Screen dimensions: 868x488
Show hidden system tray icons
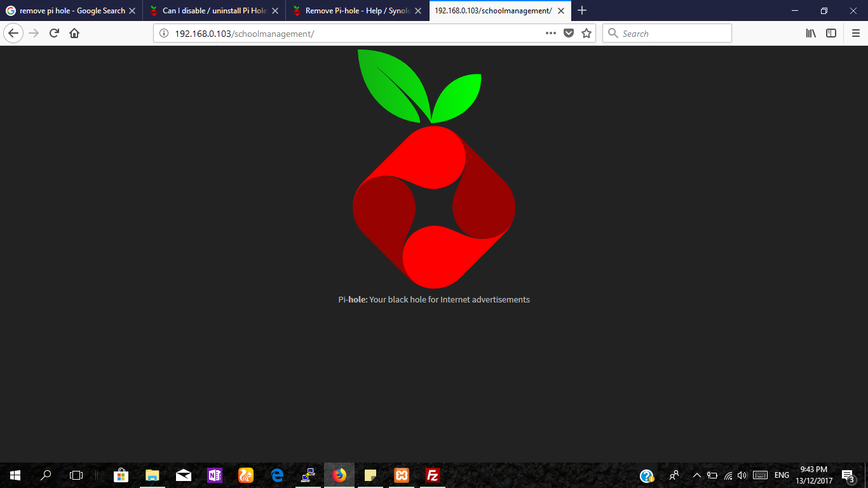697,475
